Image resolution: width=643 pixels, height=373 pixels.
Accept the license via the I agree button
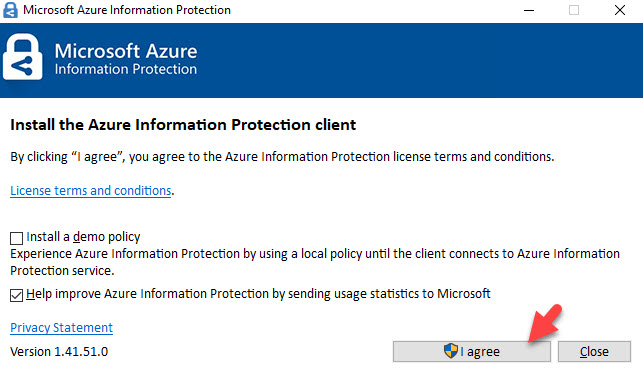(x=472, y=351)
